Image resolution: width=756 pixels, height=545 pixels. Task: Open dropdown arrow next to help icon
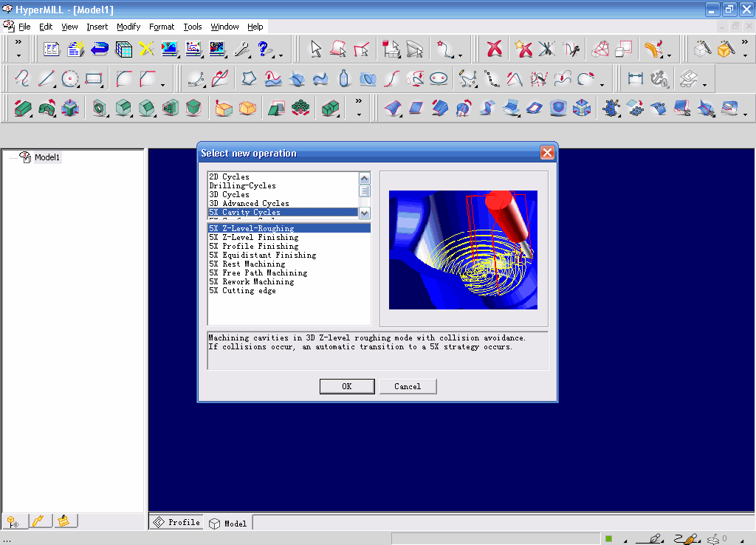(x=281, y=56)
